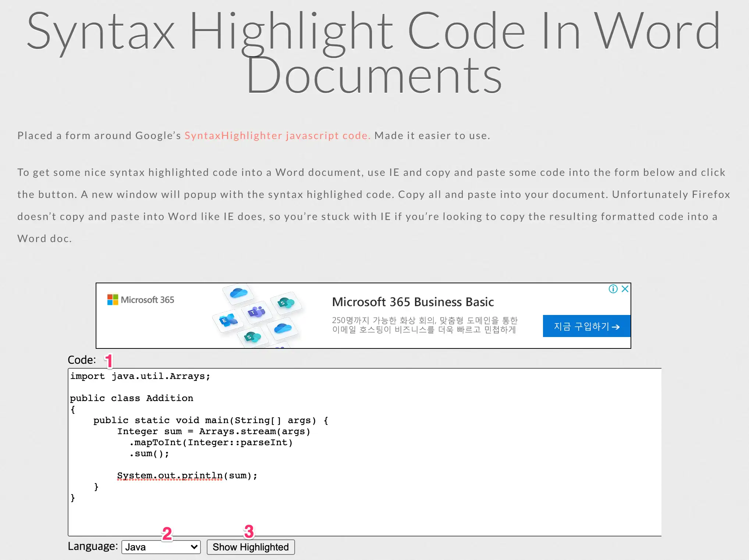The height and width of the screenshot is (560, 749).
Task: Click the 'public class Addition' code line
Action: point(131,398)
